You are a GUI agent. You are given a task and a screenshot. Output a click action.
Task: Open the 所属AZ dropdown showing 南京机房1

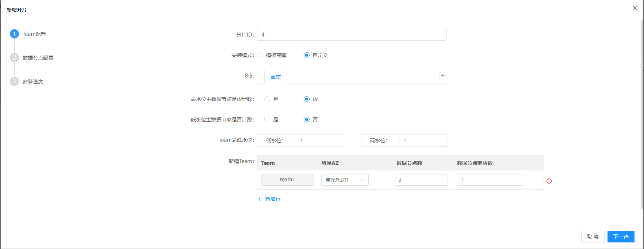pyautogui.click(x=345, y=180)
